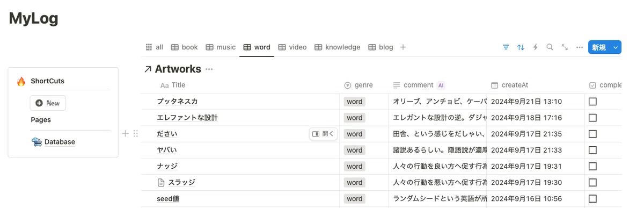Open the Artworks database title link
The height and width of the screenshot is (208, 644).
click(178, 69)
